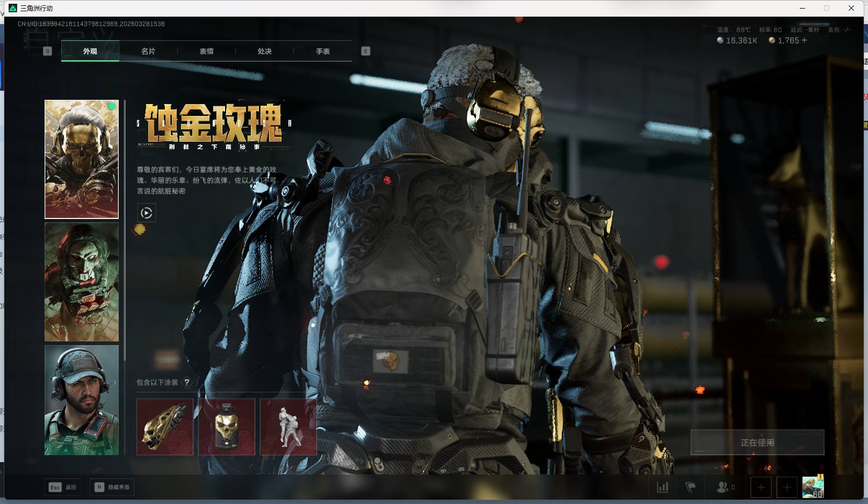Viewport: 868px width, 504px height.
Task: Open the friends list icon
Action: pos(724,487)
